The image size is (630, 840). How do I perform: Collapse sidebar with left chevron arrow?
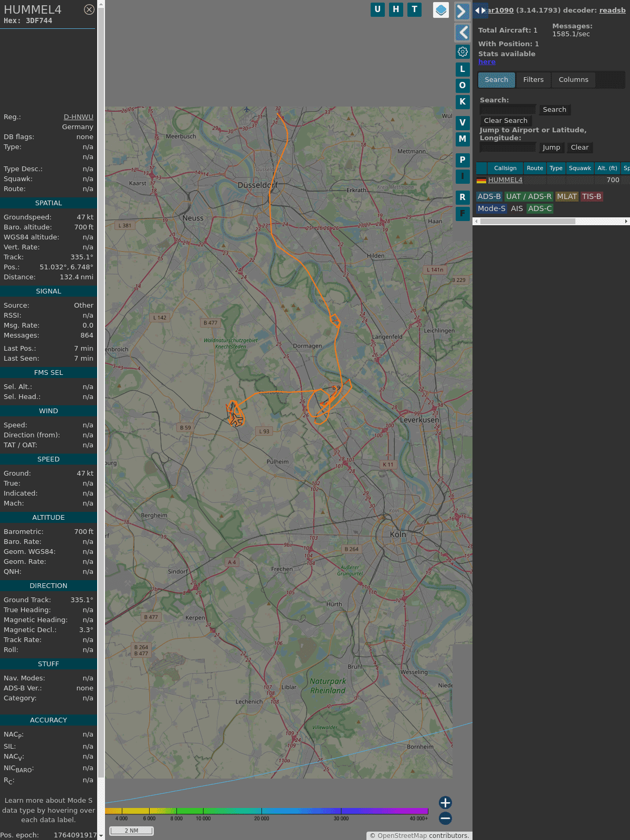[463, 33]
